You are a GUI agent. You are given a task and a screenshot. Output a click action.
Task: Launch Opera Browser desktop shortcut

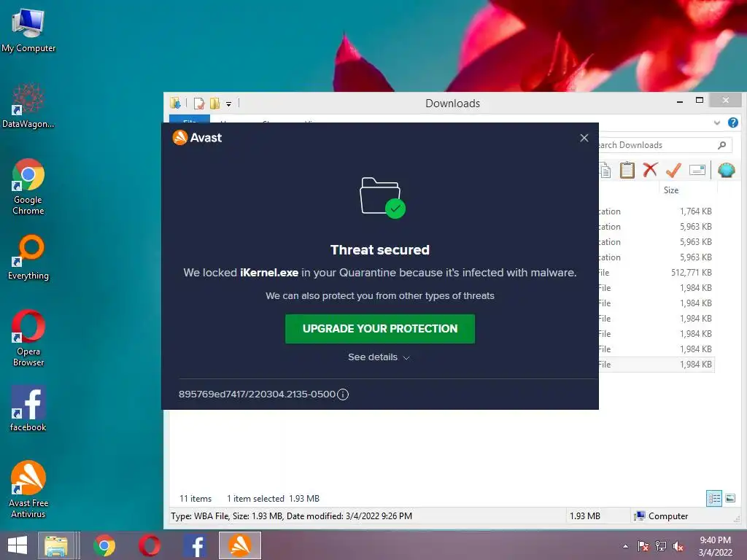[x=28, y=338]
